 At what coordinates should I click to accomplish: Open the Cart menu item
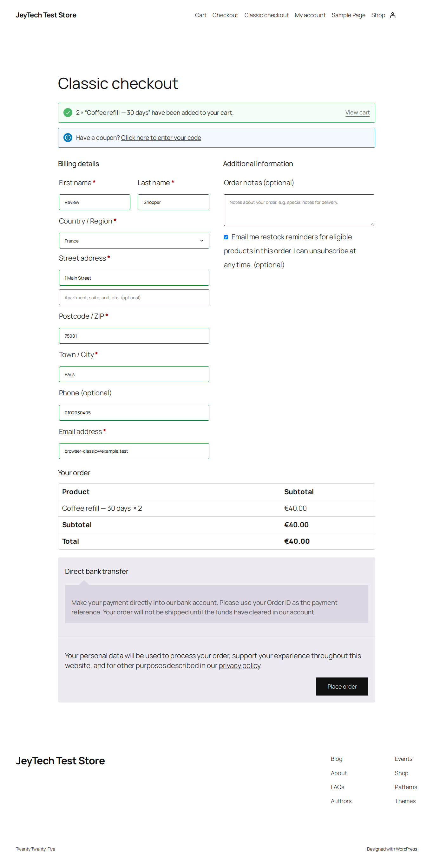[x=200, y=15]
